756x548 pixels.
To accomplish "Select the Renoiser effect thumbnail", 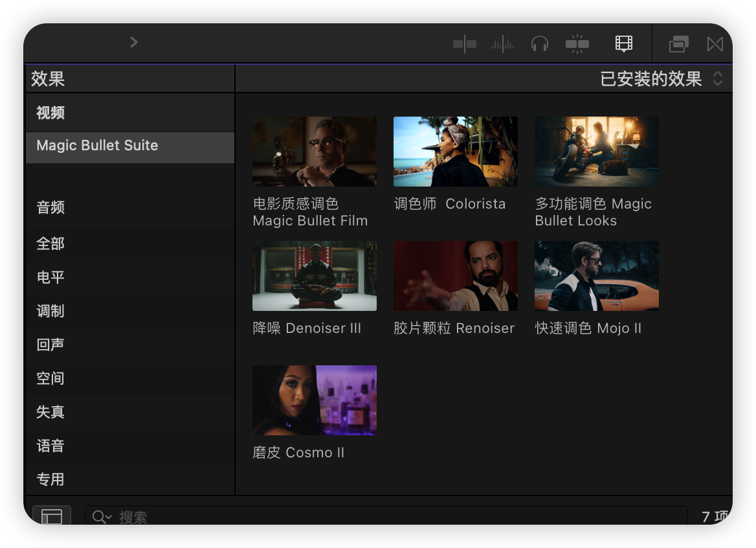I will [456, 276].
